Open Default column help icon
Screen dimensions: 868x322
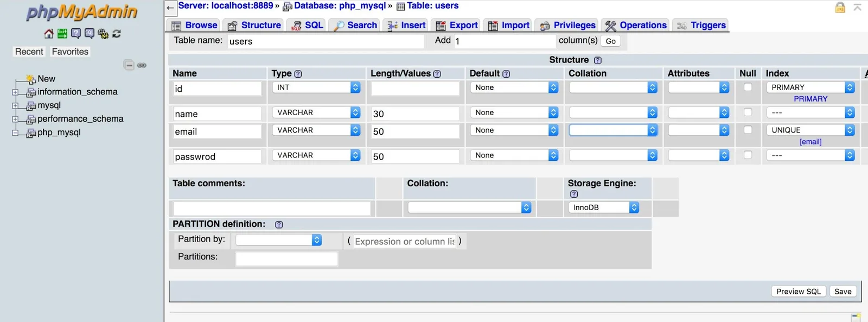click(506, 74)
